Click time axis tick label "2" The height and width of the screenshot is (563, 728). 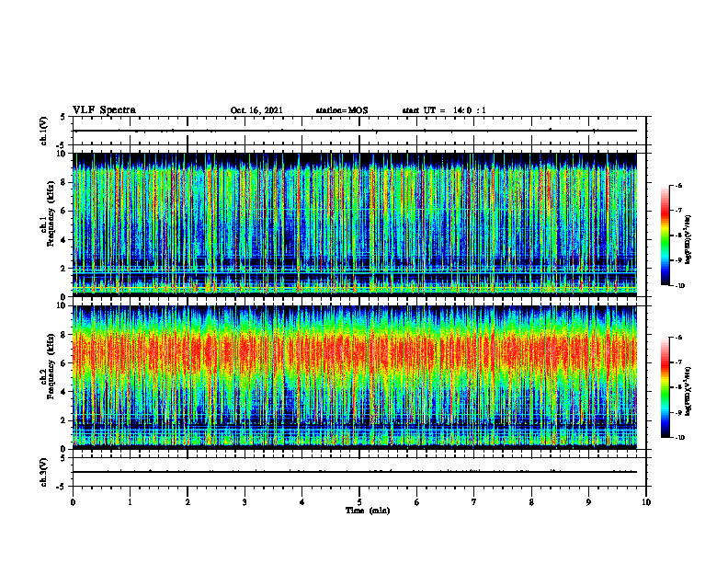188,502
